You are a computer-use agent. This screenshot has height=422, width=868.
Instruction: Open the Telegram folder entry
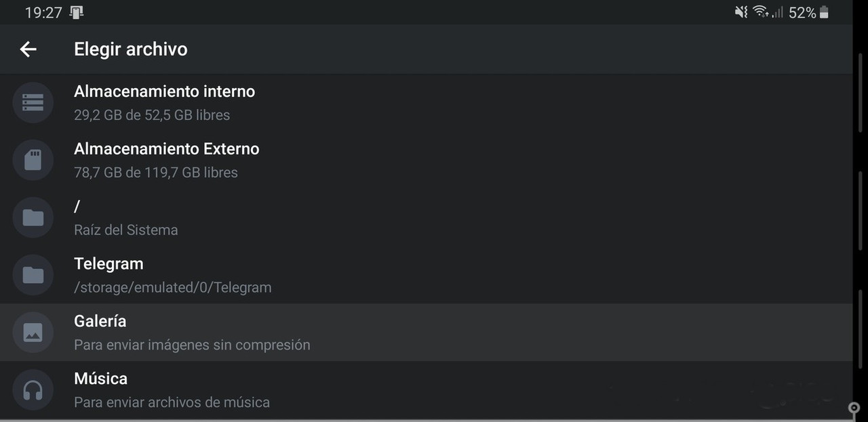coord(426,275)
